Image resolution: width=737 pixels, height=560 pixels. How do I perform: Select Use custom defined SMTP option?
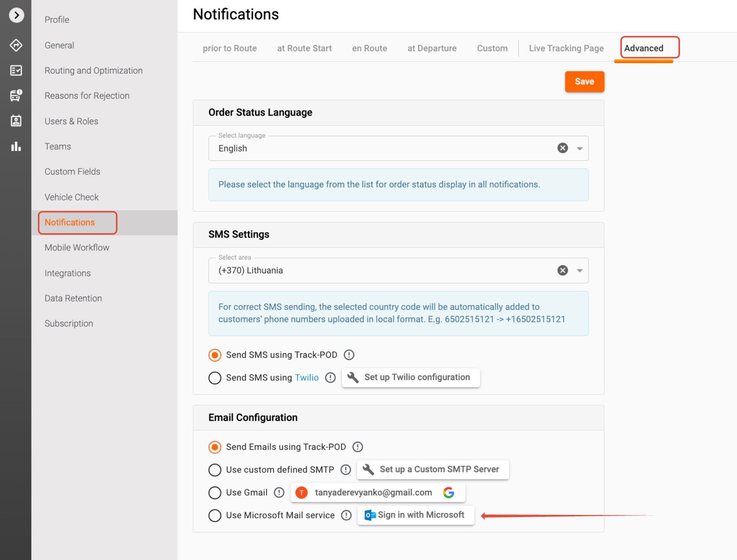[x=215, y=469]
